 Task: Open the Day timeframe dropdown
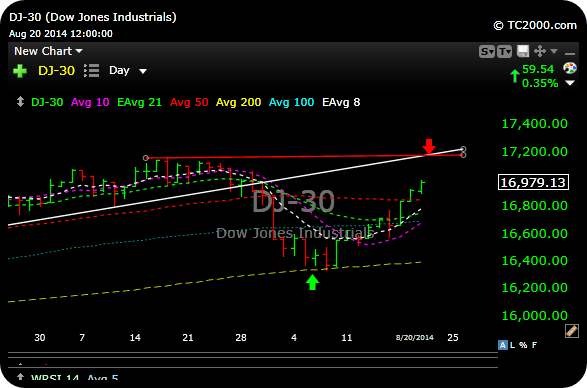coord(127,70)
